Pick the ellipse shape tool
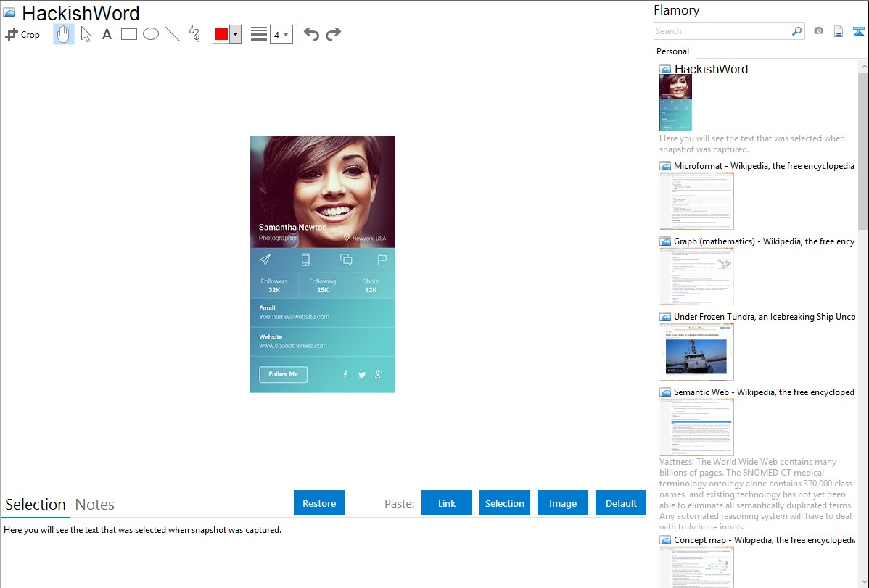869x588 pixels. point(151,34)
